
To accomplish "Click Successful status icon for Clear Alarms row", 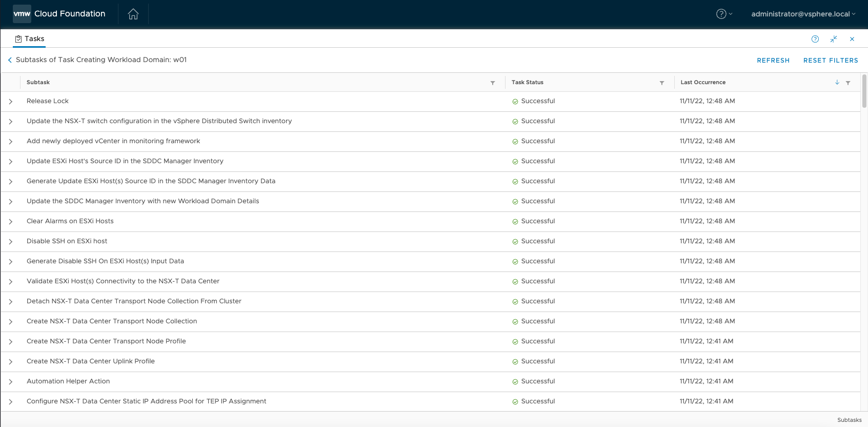I will click(x=515, y=222).
